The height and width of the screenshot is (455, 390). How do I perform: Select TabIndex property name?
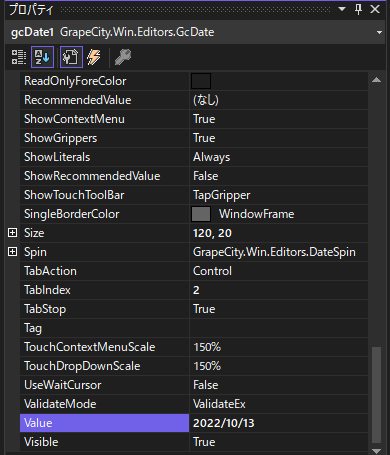[x=47, y=290]
